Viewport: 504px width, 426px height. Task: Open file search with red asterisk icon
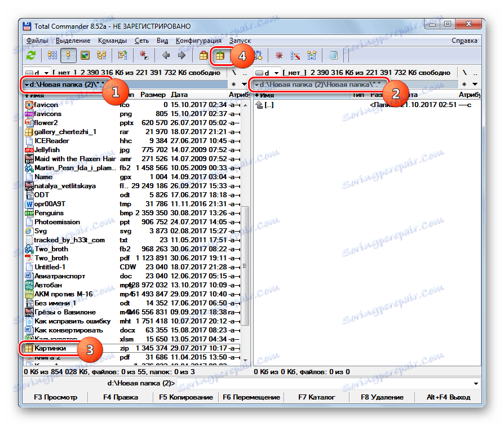click(x=278, y=56)
